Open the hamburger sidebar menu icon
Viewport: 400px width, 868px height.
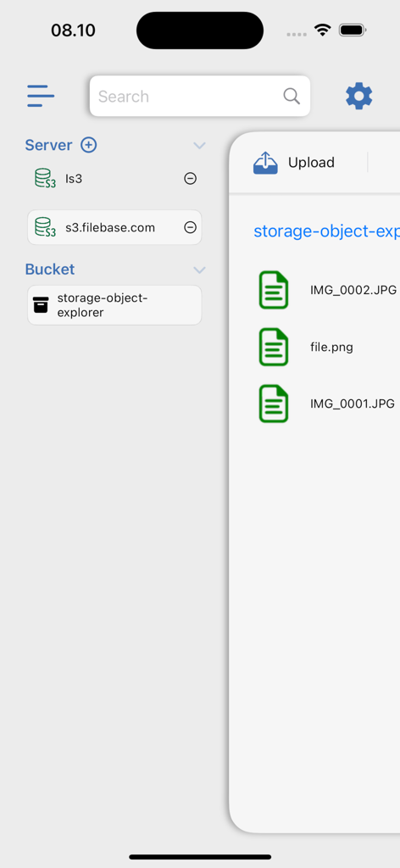pyautogui.click(x=41, y=96)
